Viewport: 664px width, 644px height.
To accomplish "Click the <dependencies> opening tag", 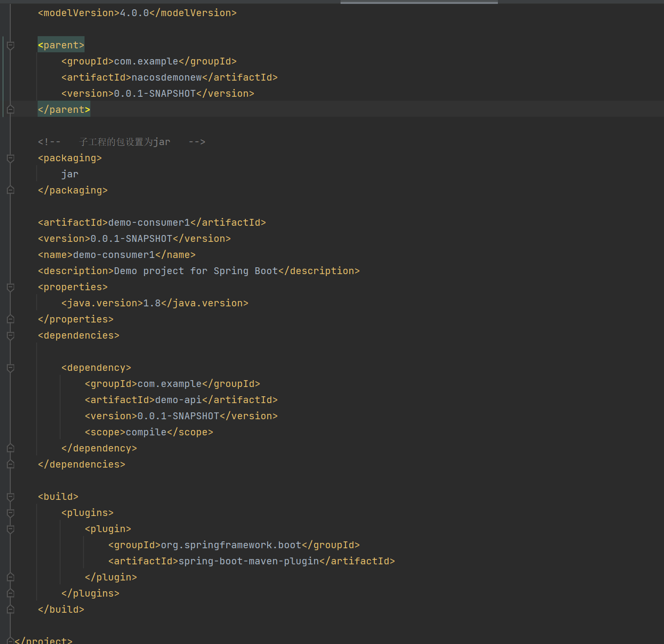I will 79,336.
